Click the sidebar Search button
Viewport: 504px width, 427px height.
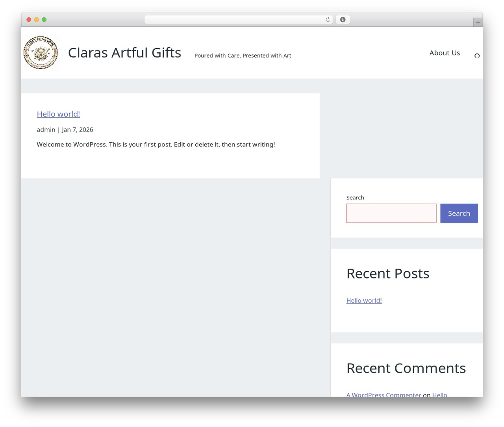[x=459, y=213]
